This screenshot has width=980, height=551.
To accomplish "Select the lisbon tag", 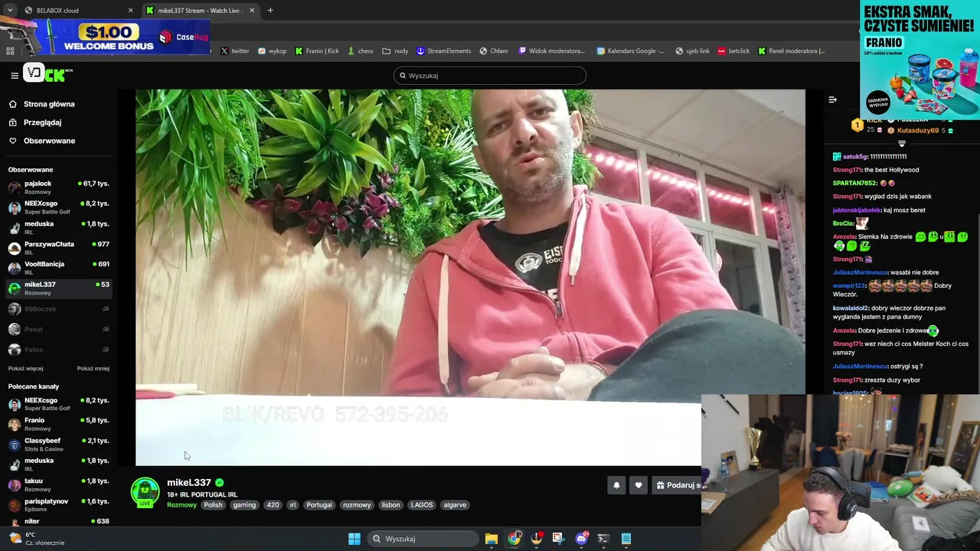I will pyautogui.click(x=390, y=505).
